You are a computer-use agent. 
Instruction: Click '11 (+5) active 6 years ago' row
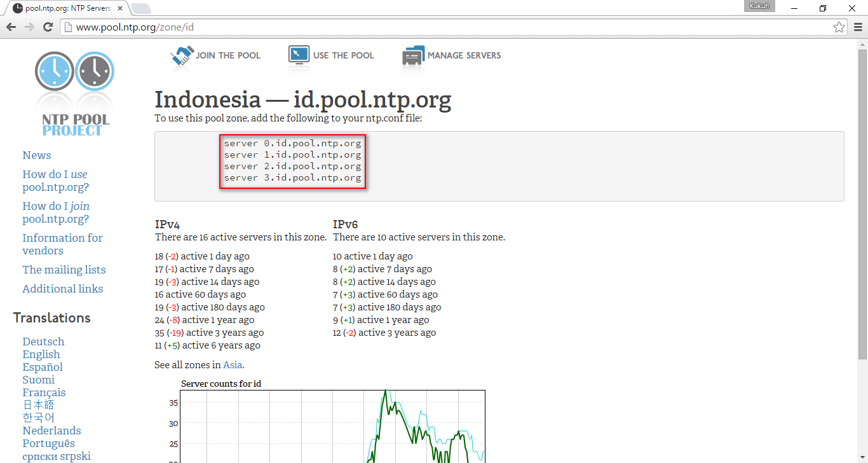(x=207, y=345)
